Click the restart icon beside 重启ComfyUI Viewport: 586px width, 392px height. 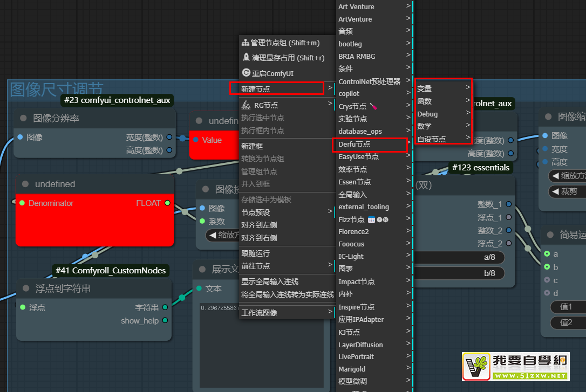(x=246, y=73)
